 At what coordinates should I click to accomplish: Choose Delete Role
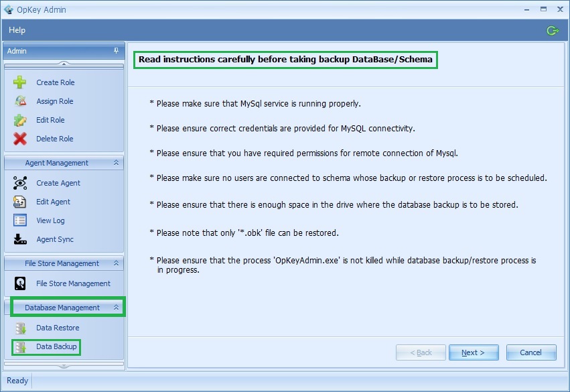coord(54,139)
